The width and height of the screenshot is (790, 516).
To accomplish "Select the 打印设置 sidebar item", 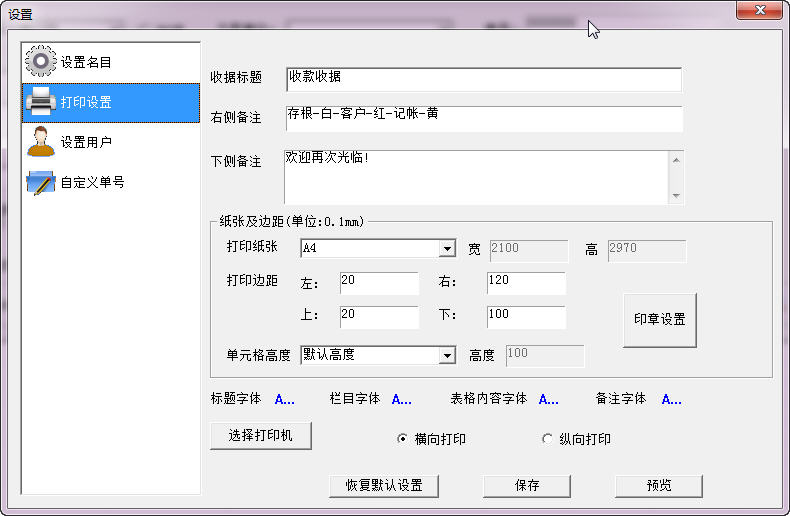I will tap(111, 103).
